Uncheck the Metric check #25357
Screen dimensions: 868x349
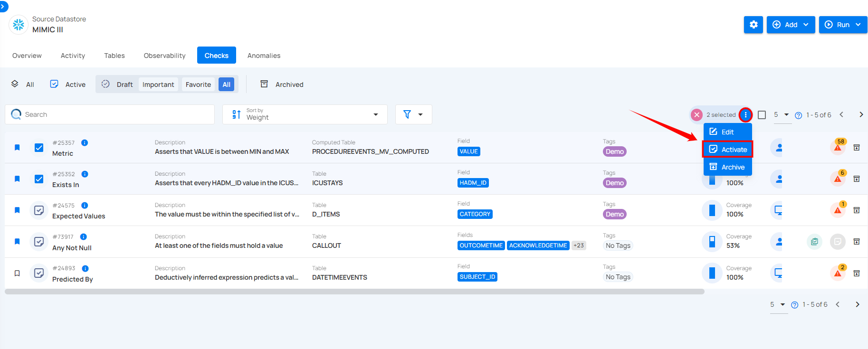[39, 148]
